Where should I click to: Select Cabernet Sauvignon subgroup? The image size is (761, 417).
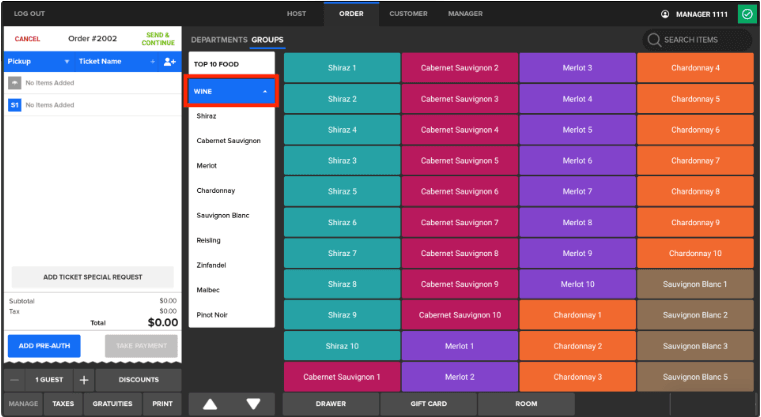(x=229, y=141)
